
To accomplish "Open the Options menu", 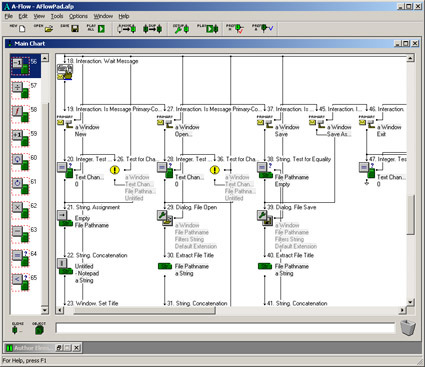I will [78, 16].
